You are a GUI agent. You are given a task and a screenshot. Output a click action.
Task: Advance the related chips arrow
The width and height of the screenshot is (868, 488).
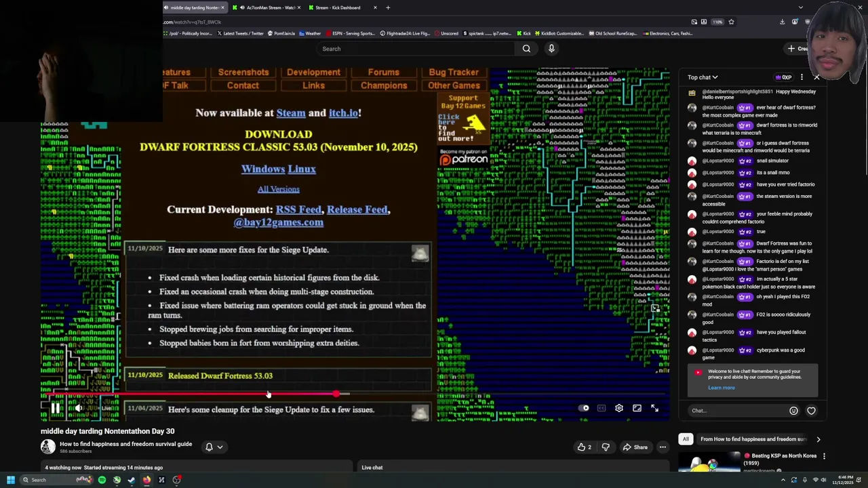[x=818, y=439]
